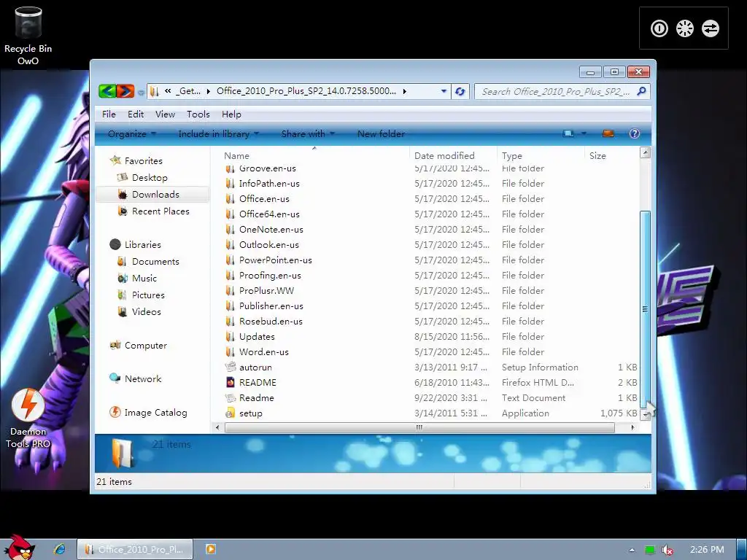Expand the recent pages dropdown arrow

pos(141,92)
